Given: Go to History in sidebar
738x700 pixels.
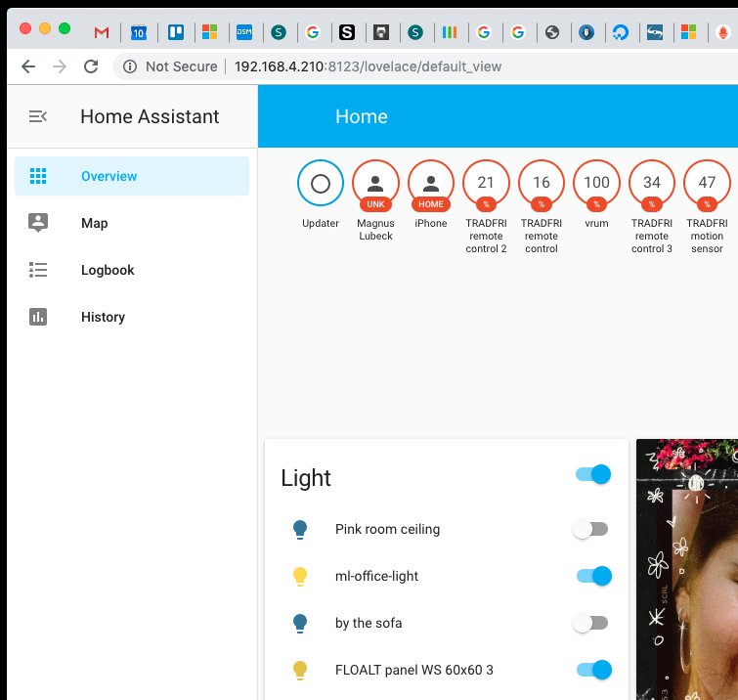Looking at the screenshot, I should click(103, 317).
